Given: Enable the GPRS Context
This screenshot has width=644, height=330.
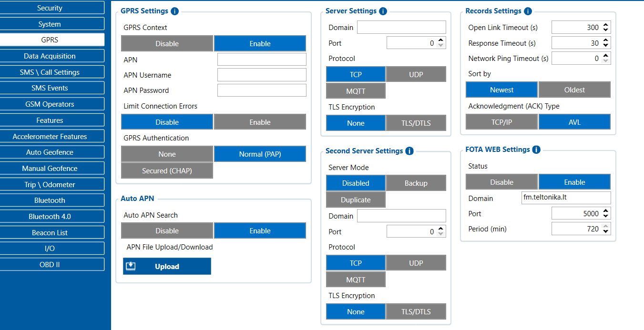Looking at the screenshot, I should tap(260, 43).
